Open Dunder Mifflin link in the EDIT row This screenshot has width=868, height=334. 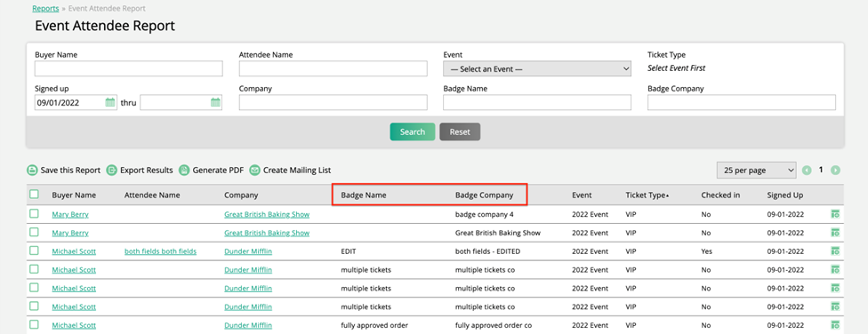click(x=248, y=251)
